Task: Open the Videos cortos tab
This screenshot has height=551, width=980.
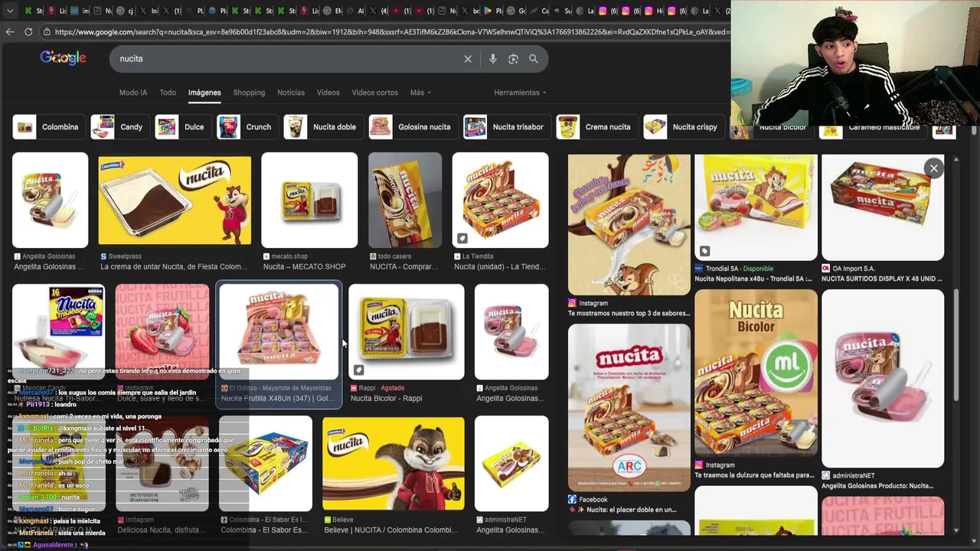Action: pos(374,93)
